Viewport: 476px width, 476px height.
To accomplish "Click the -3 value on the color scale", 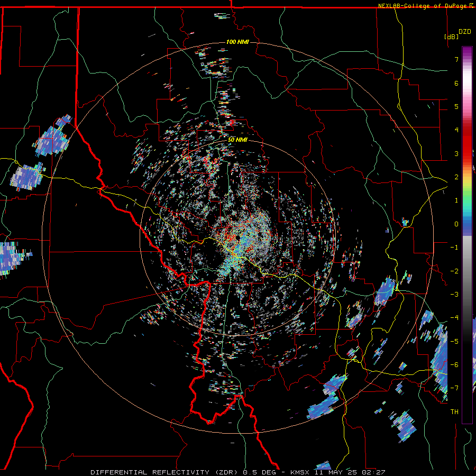I will pos(454,295).
